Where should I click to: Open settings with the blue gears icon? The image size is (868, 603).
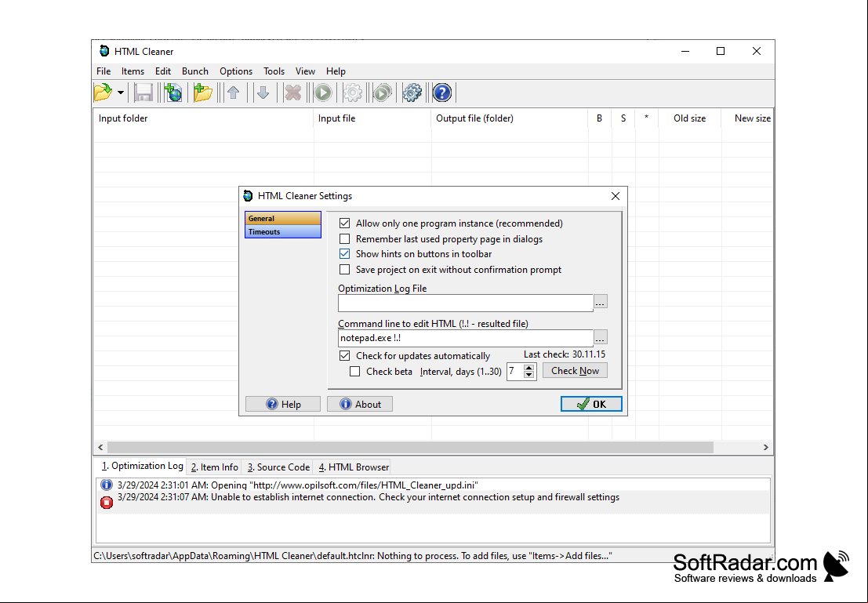[412, 93]
